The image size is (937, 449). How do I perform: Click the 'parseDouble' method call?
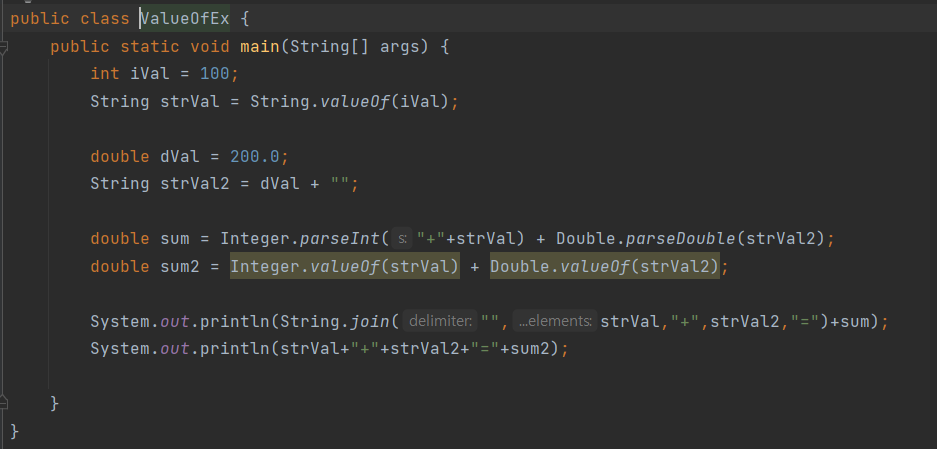coord(681,239)
